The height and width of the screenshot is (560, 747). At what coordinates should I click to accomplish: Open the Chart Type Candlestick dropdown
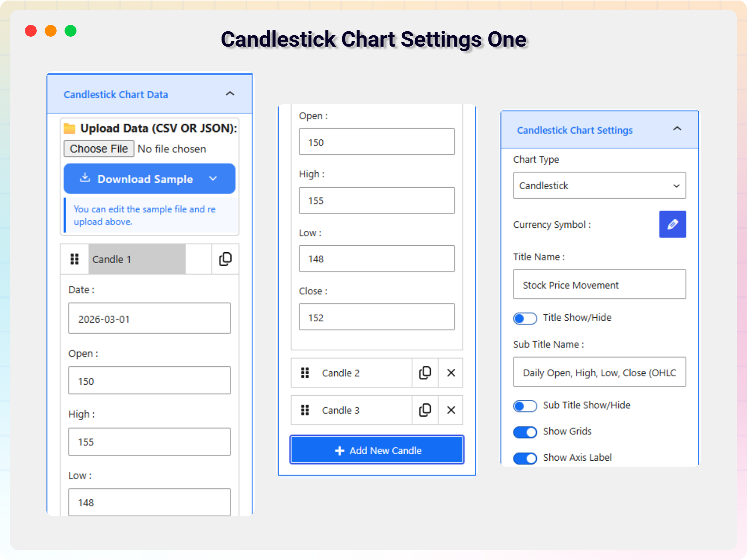(599, 186)
